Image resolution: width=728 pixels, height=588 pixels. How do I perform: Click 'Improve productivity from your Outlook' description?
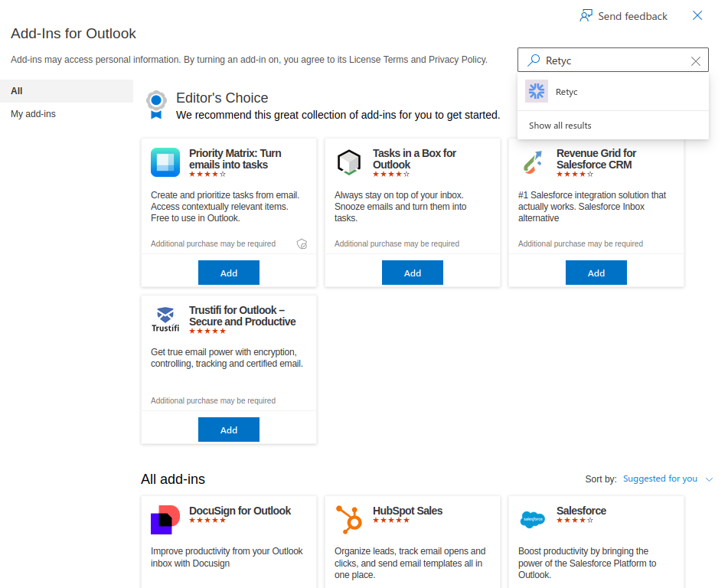tap(227, 557)
